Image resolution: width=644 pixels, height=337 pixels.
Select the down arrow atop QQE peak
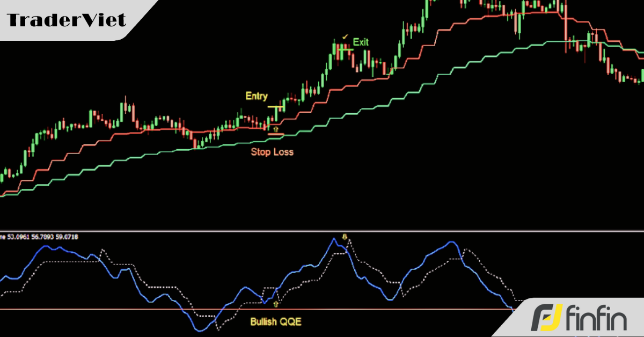coord(346,236)
